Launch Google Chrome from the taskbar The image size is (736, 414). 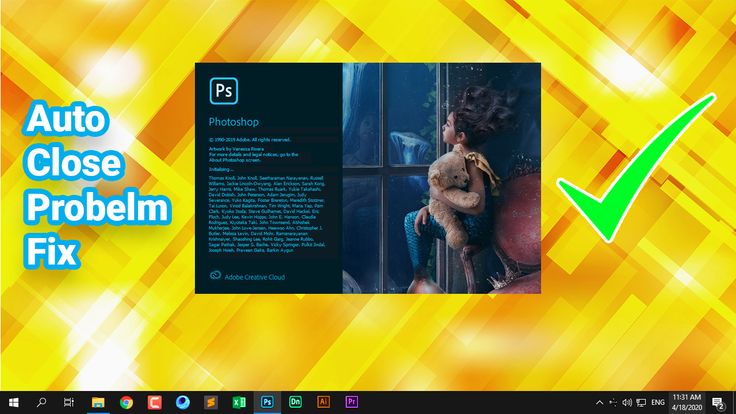(126, 402)
